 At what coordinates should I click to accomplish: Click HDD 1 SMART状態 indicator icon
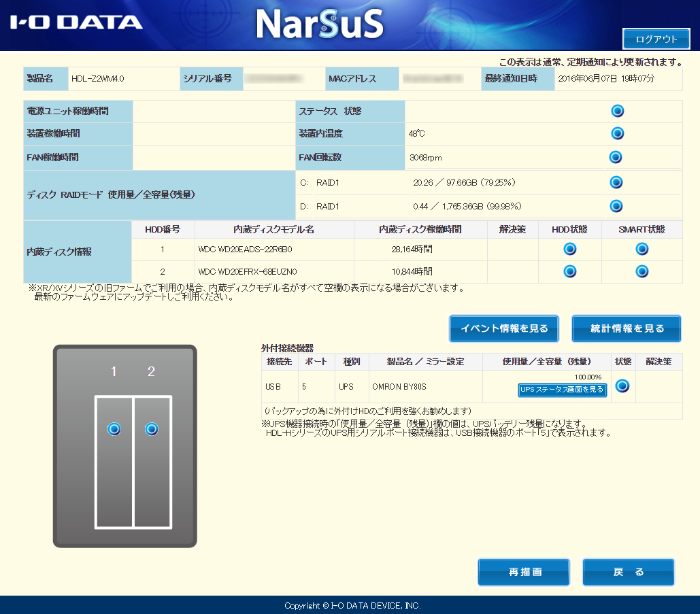641,249
